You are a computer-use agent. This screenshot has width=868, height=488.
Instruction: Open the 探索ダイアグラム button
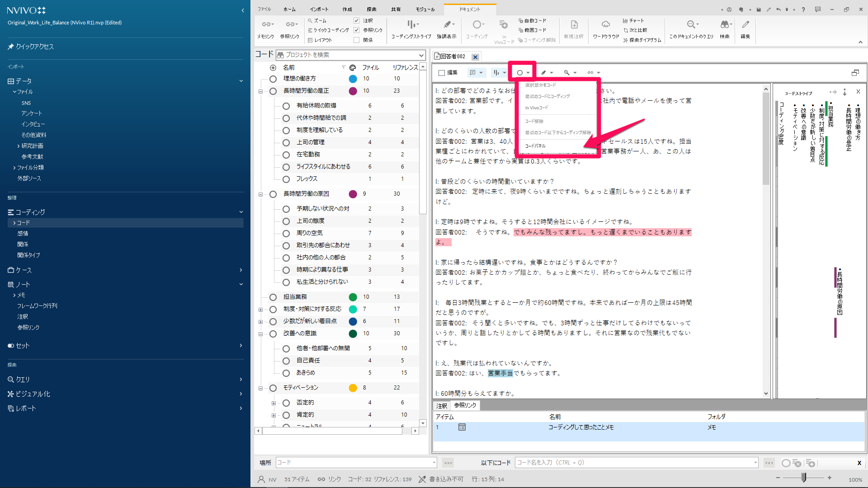tap(642, 40)
